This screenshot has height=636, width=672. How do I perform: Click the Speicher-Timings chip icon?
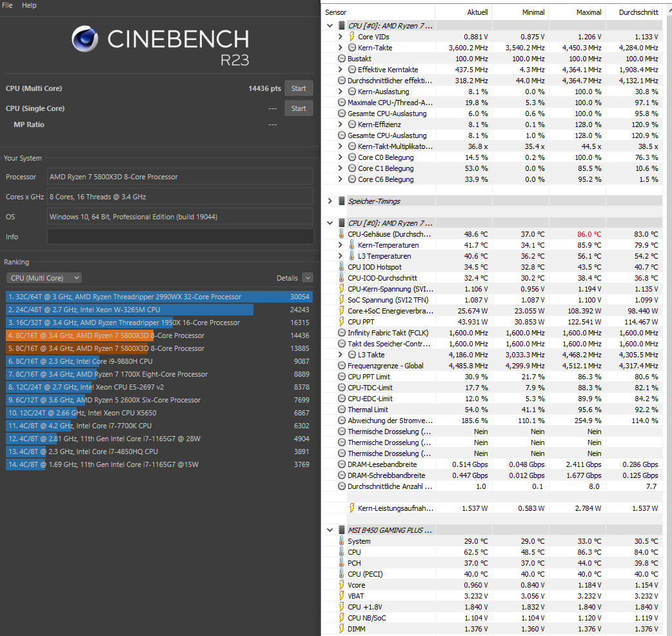(x=342, y=201)
